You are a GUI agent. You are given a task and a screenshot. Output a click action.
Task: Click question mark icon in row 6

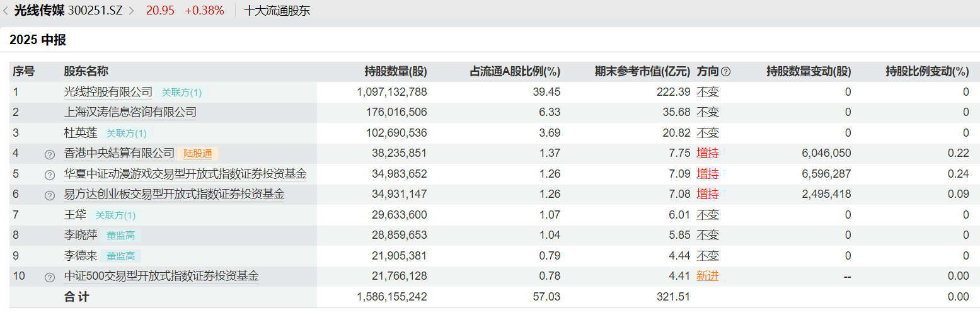pyautogui.click(x=50, y=195)
